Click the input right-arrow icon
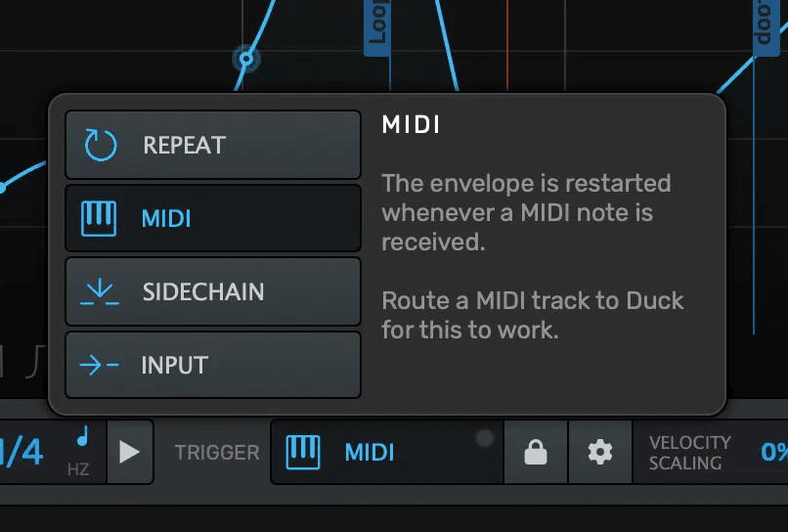Viewport: 788px width, 532px height. tap(99, 365)
